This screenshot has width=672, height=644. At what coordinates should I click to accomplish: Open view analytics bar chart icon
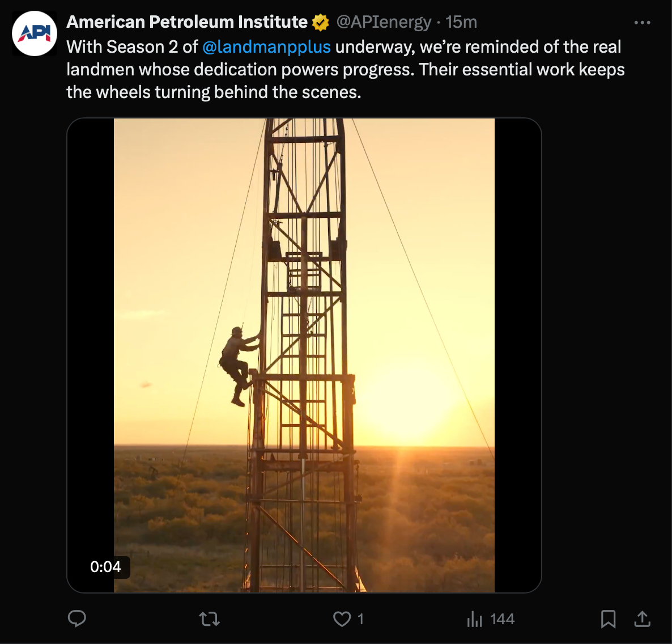(x=474, y=619)
